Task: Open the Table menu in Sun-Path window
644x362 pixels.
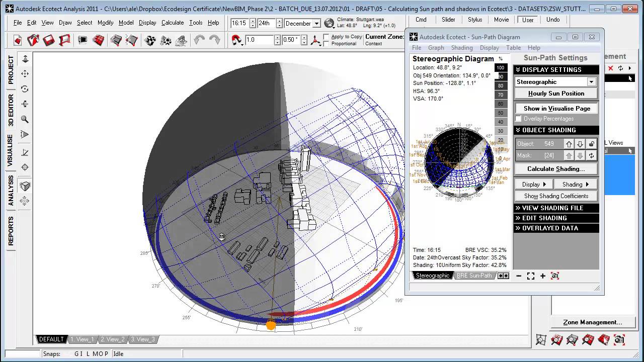Action: pos(513,48)
